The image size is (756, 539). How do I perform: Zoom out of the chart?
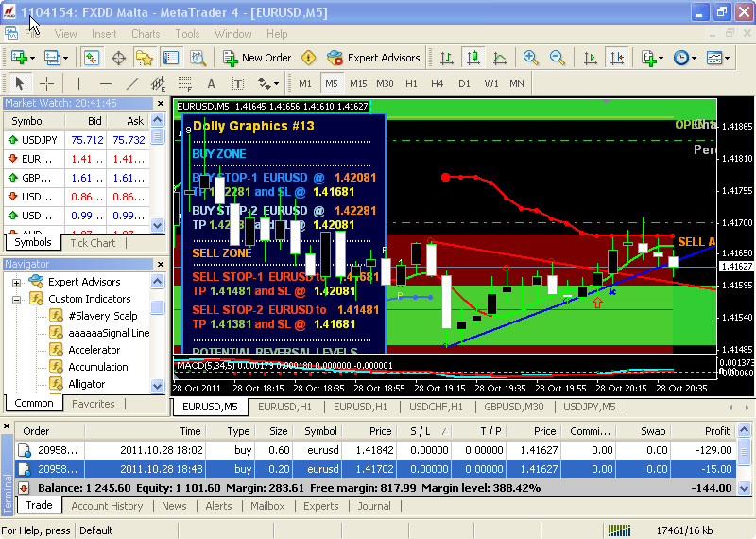[x=558, y=58]
